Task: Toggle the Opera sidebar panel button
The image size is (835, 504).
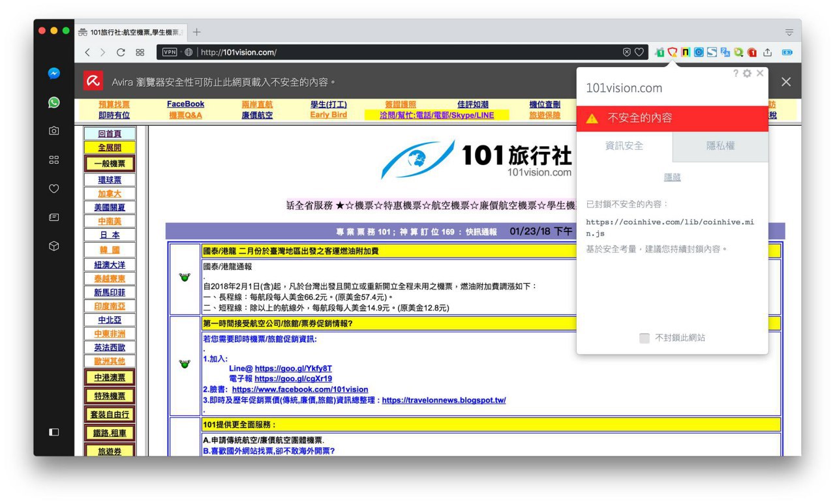Action: 54,432
